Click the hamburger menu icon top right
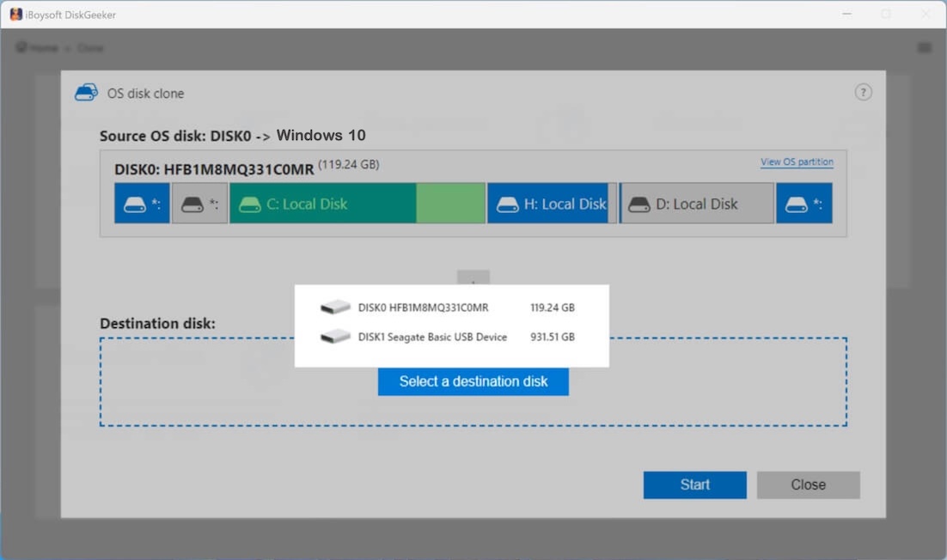947x560 pixels. point(926,48)
